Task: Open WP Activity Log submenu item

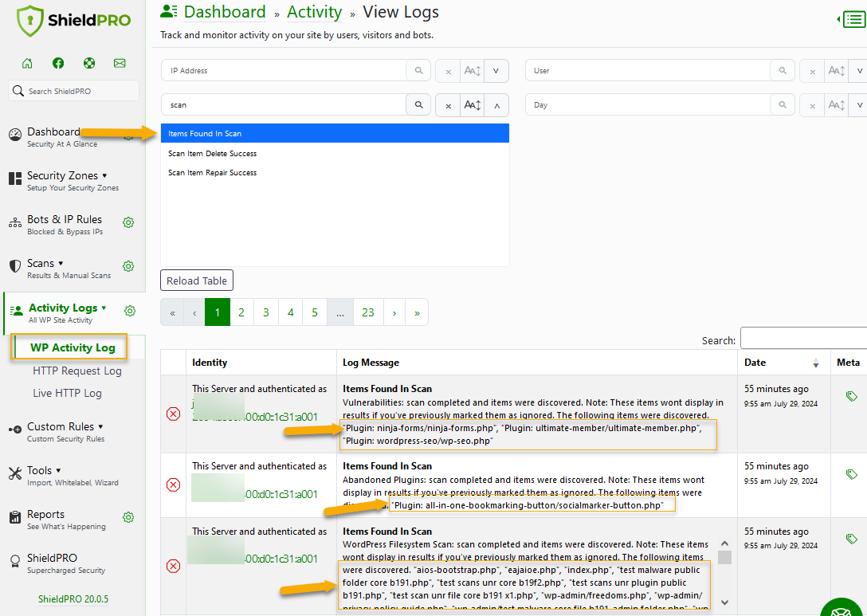Action: pyautogui.click(x=73, y=347)
